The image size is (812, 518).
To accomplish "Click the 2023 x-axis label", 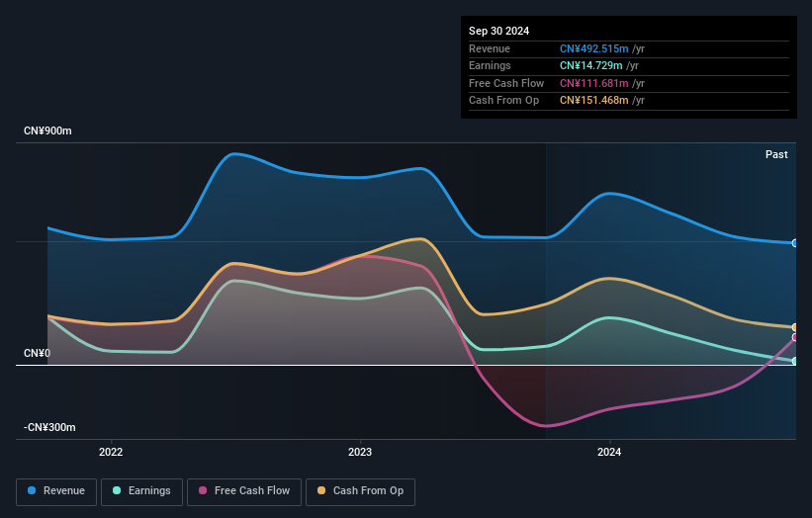I will (x=360, y=452).
